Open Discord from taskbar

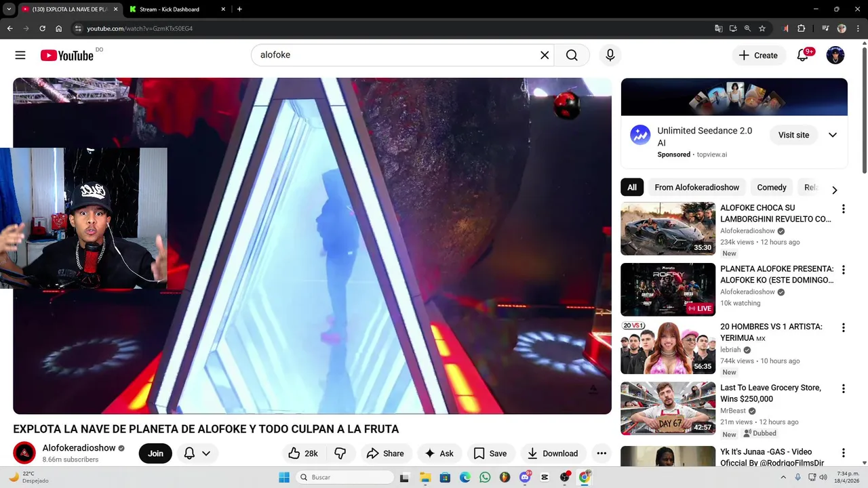click(525, 477)
